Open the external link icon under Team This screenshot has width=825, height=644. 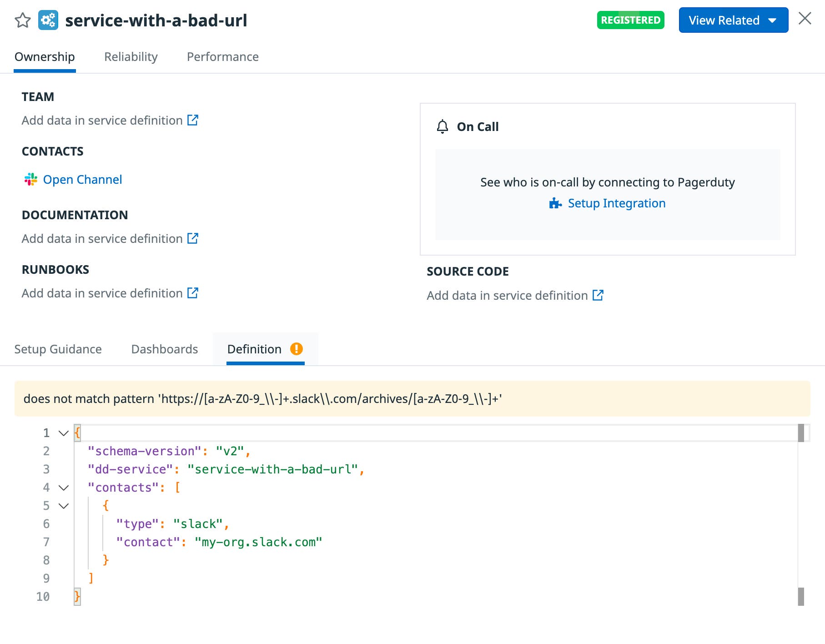click(193, 120)
